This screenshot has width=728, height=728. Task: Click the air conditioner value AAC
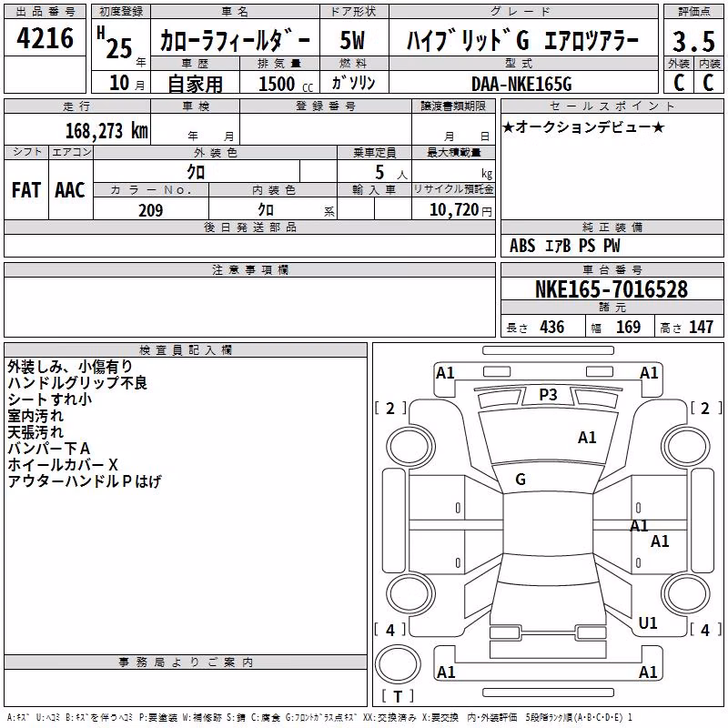pyautogui.click(x=70, y=190)
